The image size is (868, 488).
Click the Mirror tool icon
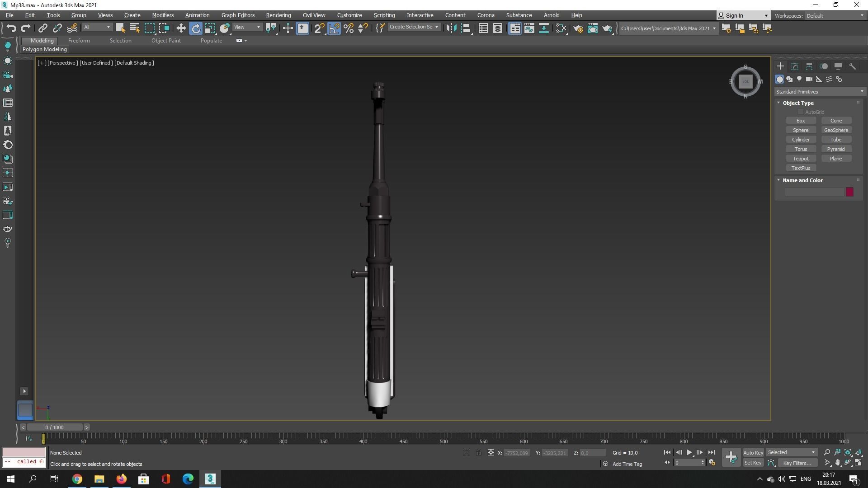coord(451,28)
